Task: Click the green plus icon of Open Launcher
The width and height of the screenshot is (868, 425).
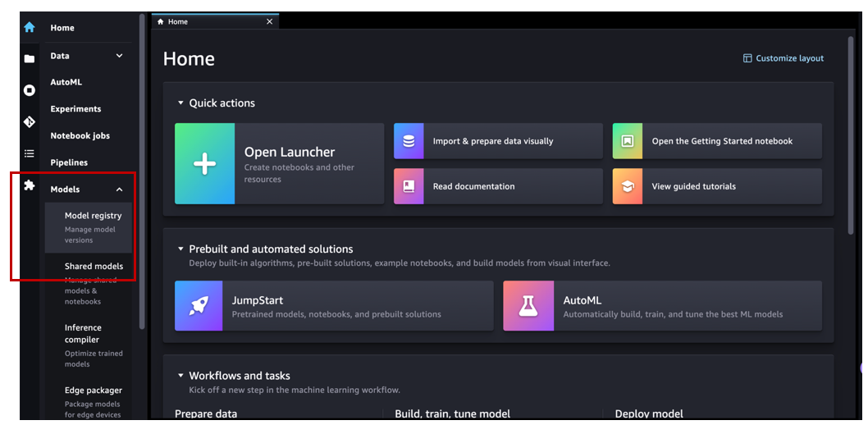Action: (204, 164)
